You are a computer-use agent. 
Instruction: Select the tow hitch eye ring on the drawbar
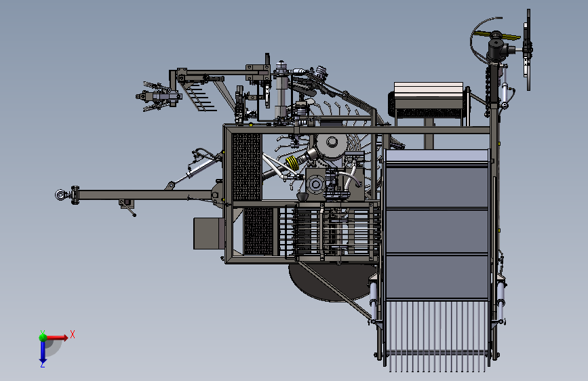[x=60, y=195]
